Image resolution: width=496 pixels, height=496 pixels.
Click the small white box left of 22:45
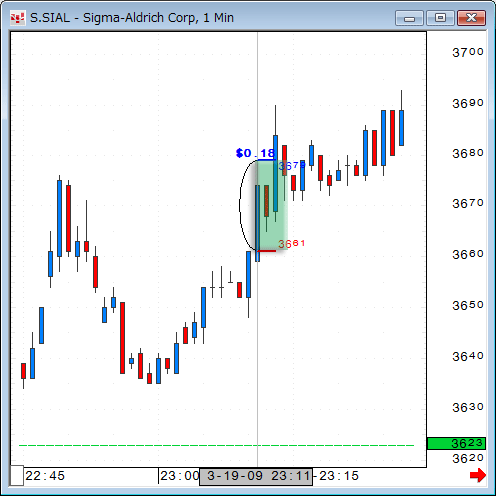(17, 476)
